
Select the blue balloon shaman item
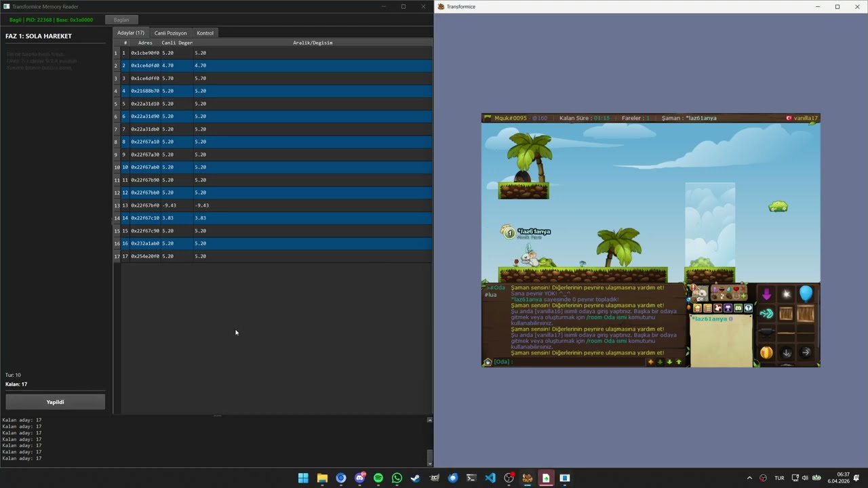[x=806, y=293]
